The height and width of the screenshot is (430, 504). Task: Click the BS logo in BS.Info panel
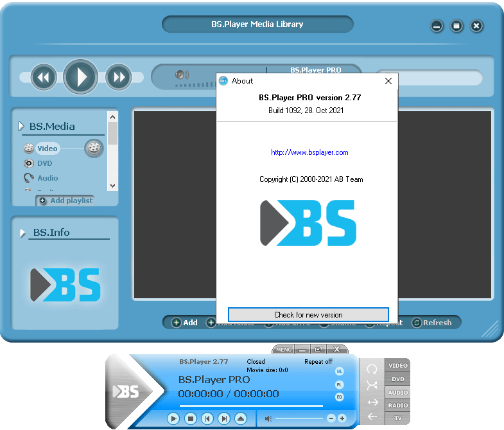click(x=65, y=285)
